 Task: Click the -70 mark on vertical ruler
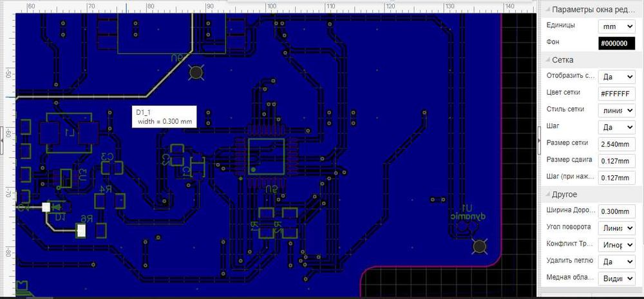click(x=8, y=193)
